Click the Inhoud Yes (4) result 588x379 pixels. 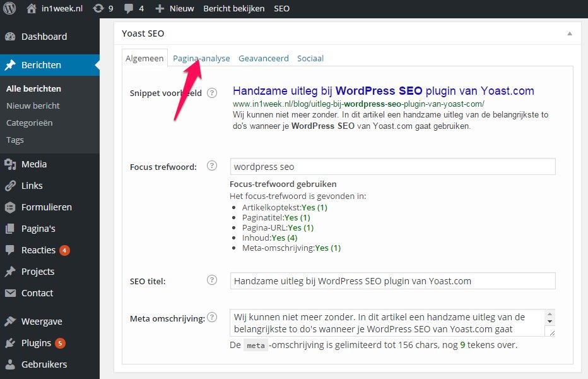(x=269, y=238)
